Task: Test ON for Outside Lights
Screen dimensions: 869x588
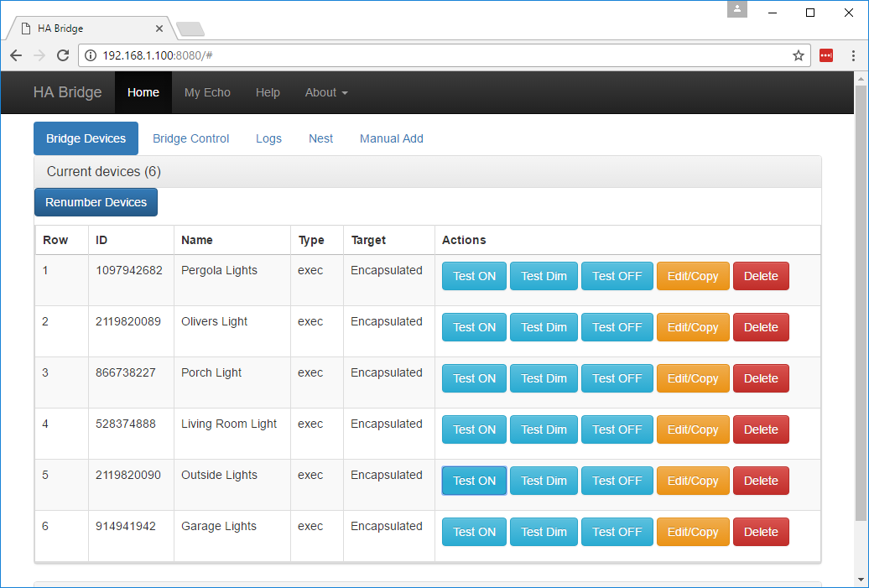Action: tap(474, 481)
